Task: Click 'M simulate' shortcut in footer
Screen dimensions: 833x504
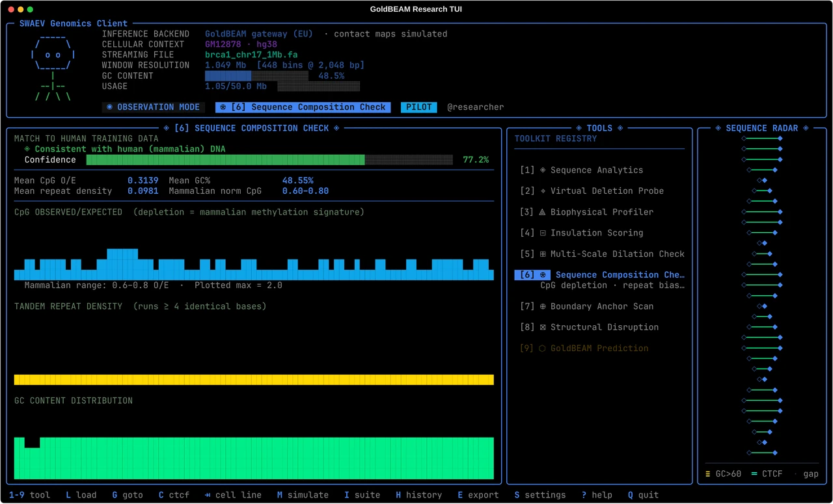Action: pos(303,495)
